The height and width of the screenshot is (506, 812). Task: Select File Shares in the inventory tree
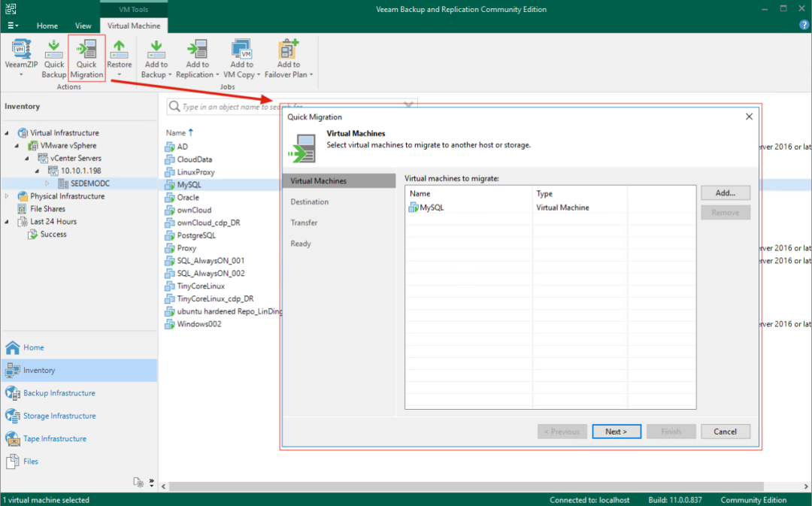pos(47,209)
